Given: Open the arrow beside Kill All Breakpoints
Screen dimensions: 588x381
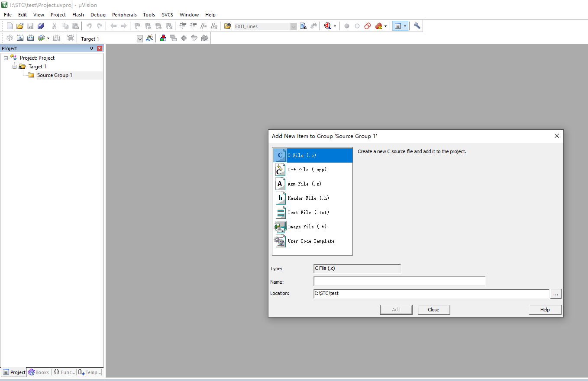Looking at the screenshot, I should (385, 26).
